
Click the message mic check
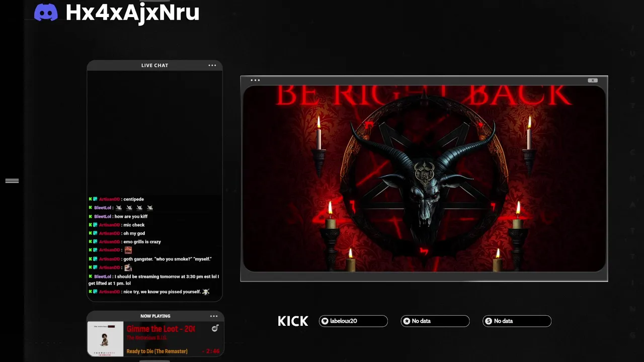tap(134, 225)
